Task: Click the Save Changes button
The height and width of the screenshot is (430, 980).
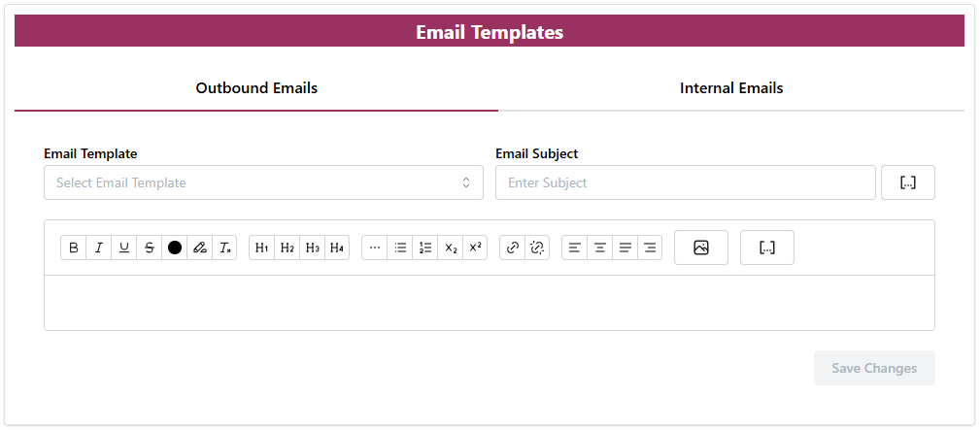Action: tap(874, 368)
